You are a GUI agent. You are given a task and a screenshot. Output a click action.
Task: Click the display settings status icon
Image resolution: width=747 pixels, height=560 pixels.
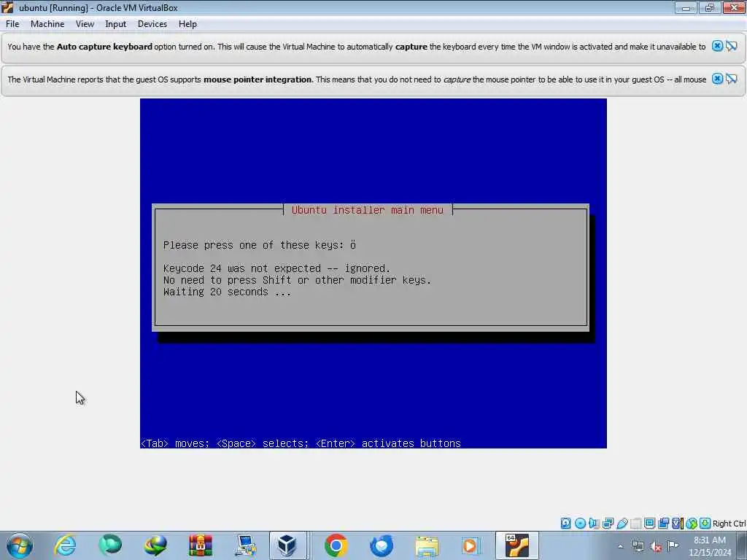pyautogui.click(x=649, y=524)
